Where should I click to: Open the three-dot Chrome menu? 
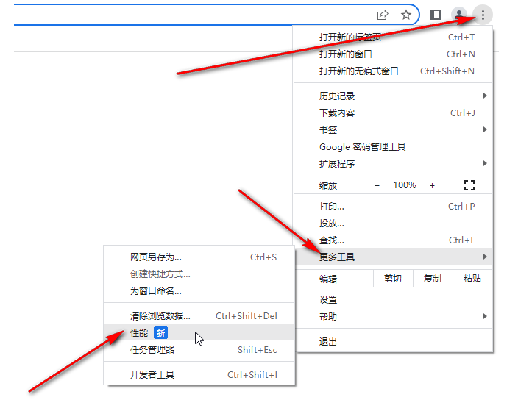coord(483,15)
